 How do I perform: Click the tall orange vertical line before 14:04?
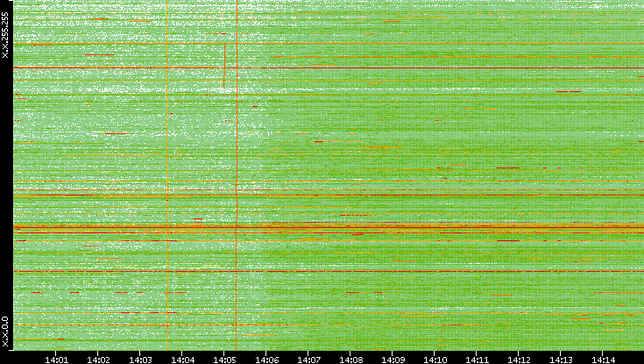point(166,105)
